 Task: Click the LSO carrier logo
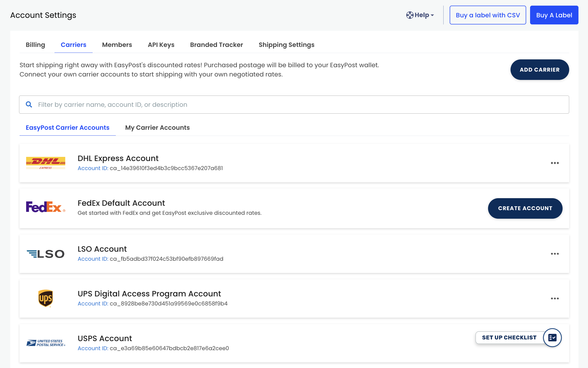click(x=46, y=254)
